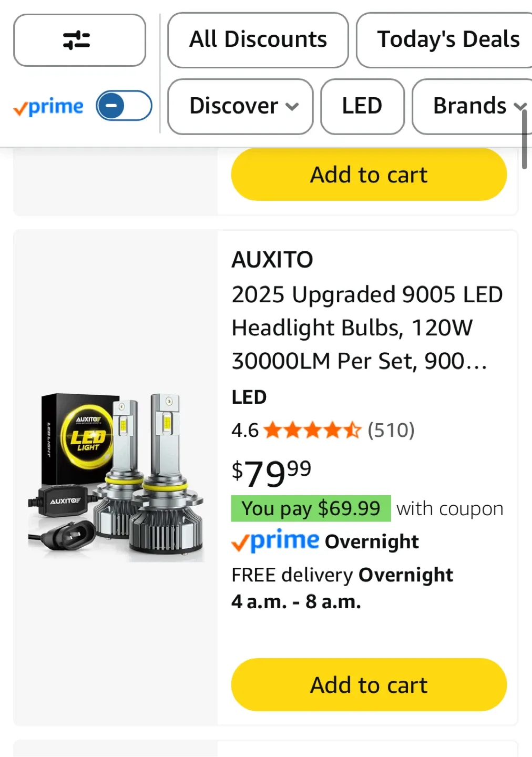Expand the Brands dropdown chevron
This screenshot has width=532, height=757.
pos(519,107)
